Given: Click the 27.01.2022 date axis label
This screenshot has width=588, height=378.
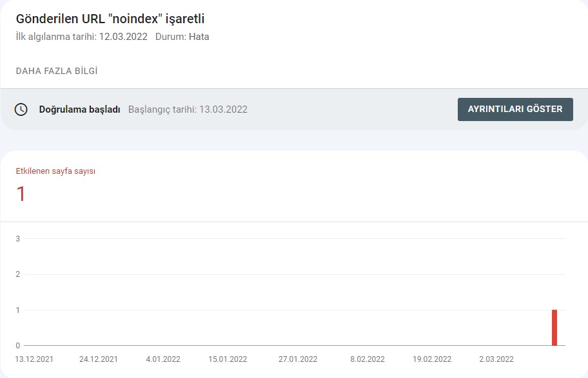Looking at the screenshot, I should [298, 359].
